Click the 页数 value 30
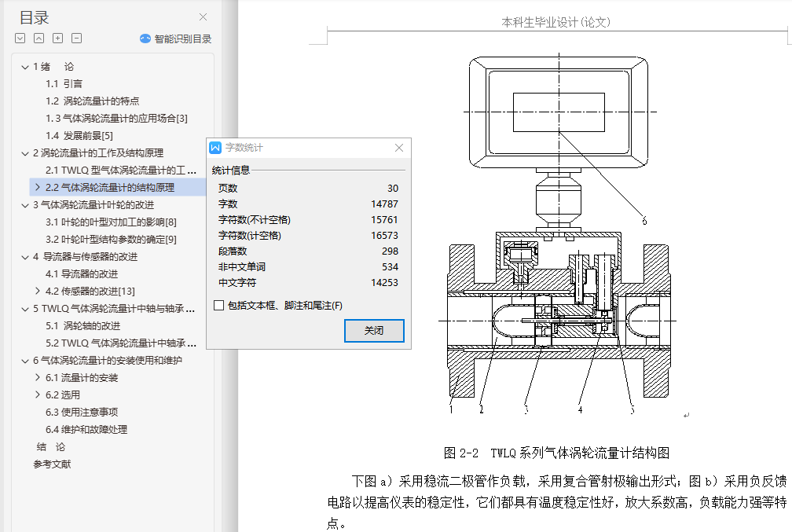Image resolution: width=792 pixels, height=532 pixels. point(393,189)
